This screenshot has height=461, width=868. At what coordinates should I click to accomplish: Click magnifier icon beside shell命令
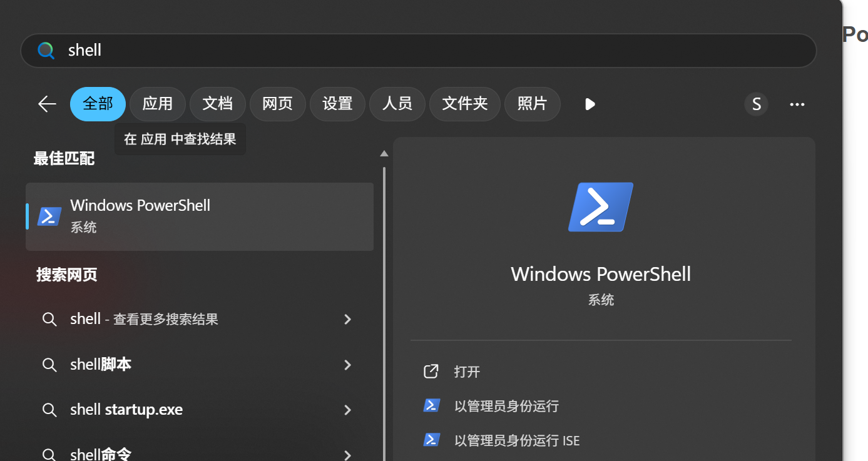49,454
